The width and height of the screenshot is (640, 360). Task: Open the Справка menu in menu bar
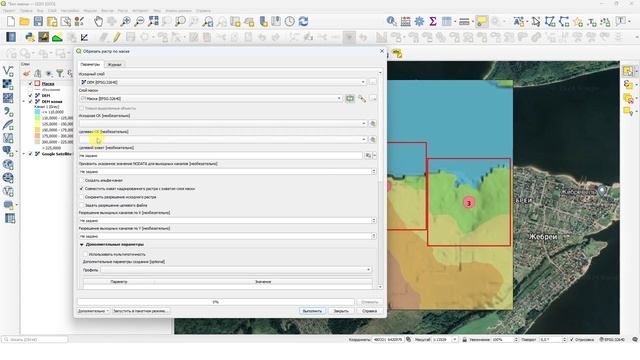pyautogui.click(x=203, y=11)
